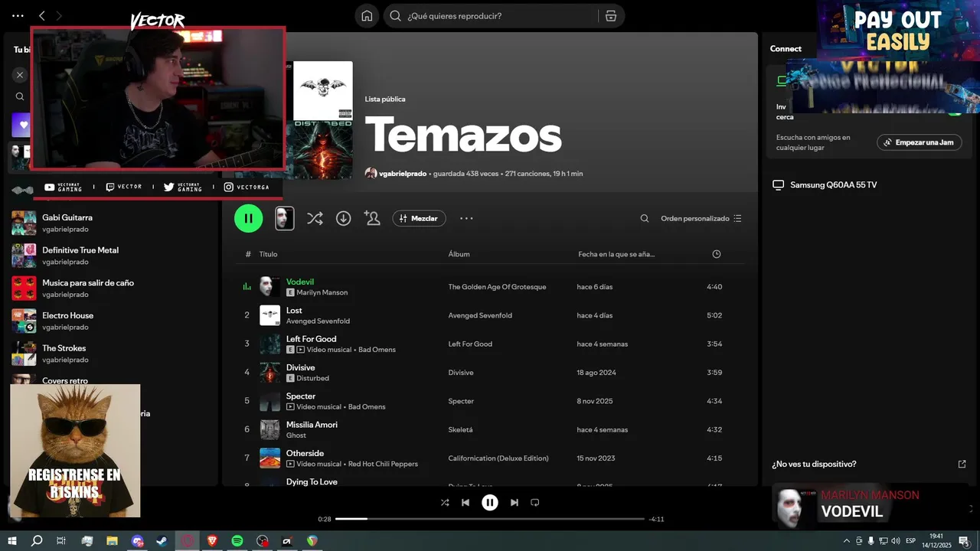980x551 pixels.
Task: Toggle repeat in bottom player bar
Action: pyautogui.click(x=535, y=503)
